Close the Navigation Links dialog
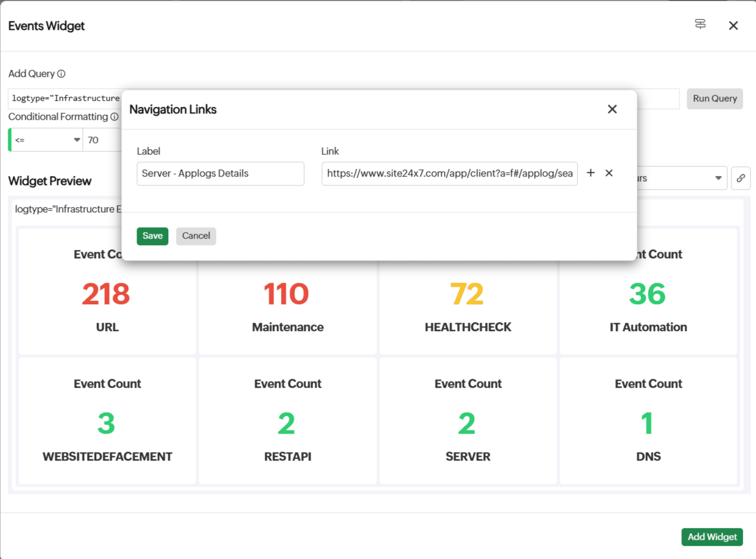Screen dimensions: 756x559 pyautogui.click(x=612, y=109)
